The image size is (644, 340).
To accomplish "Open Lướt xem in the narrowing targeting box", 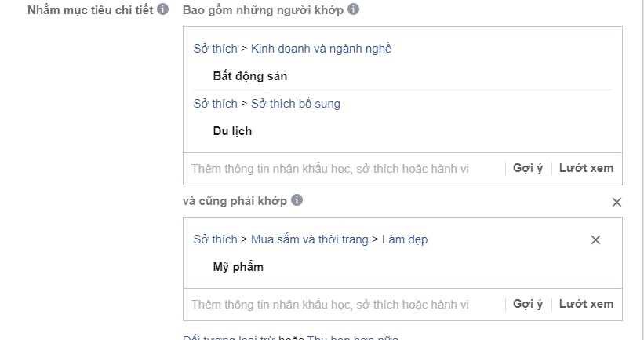I will pos(586,304).
